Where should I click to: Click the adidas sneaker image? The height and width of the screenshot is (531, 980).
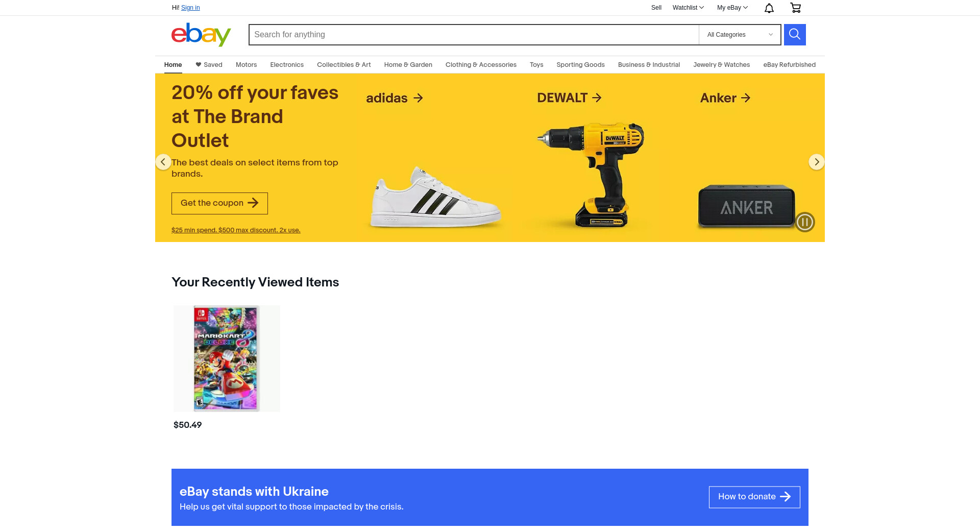[x=435, y=197]
